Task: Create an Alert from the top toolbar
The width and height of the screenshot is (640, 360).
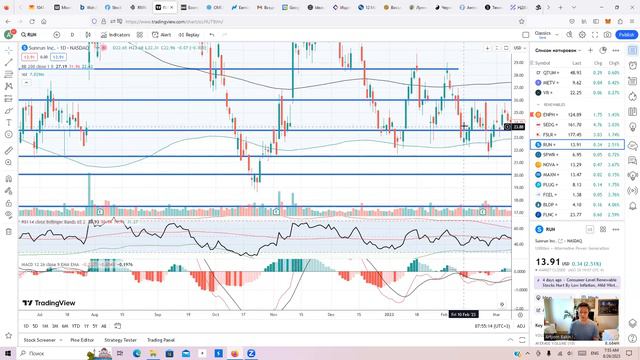Action: point(162,35)
